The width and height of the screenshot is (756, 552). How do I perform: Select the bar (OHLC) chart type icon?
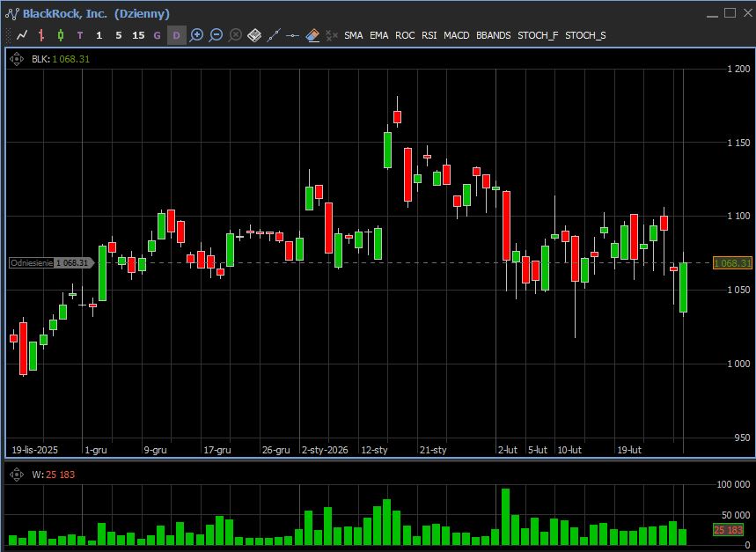pos(41,35)
